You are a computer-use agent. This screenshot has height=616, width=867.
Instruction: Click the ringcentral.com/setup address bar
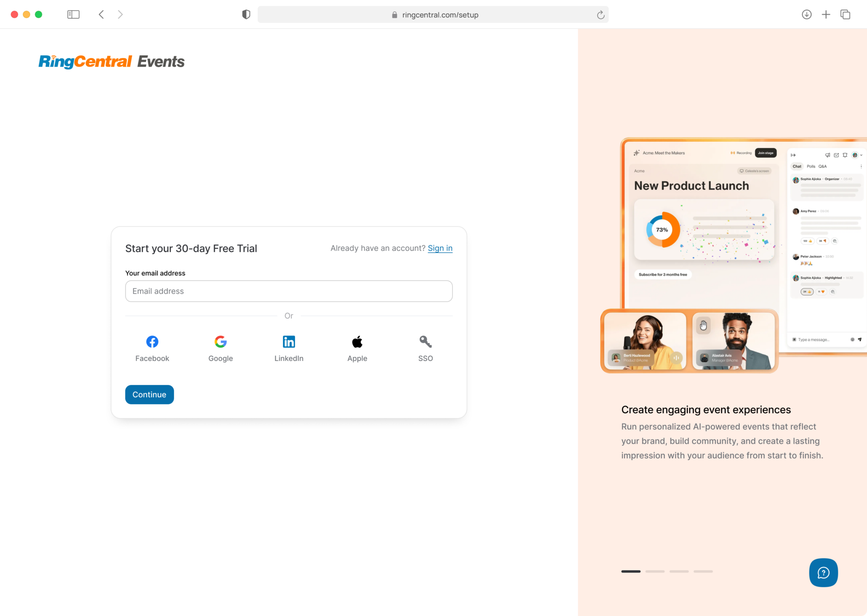pyautogui.click(x=440, y=15)
